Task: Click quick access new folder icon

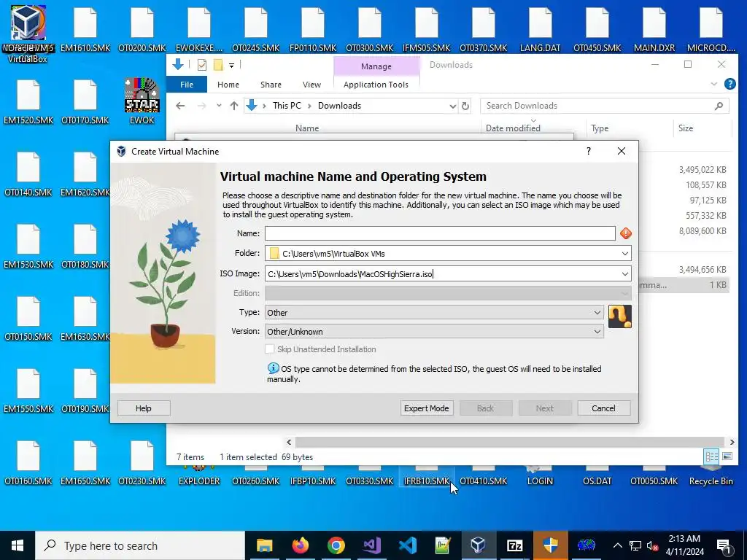Action: tap(218, 65)
